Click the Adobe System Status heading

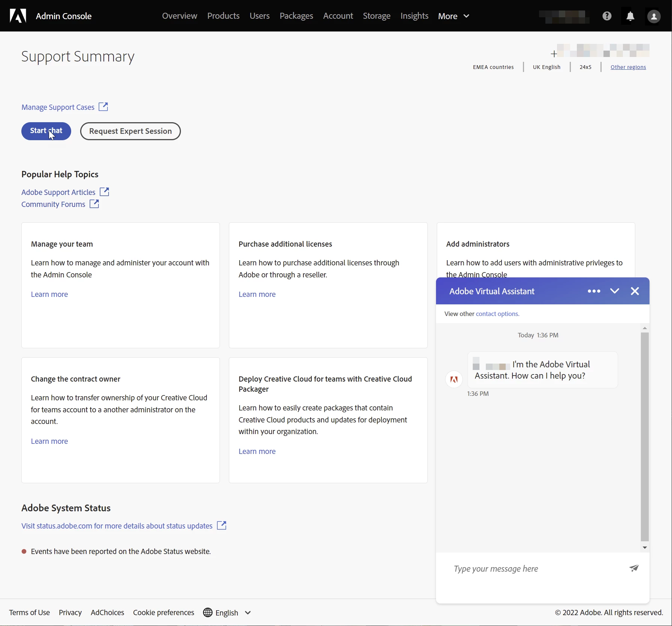click(66, 508)
